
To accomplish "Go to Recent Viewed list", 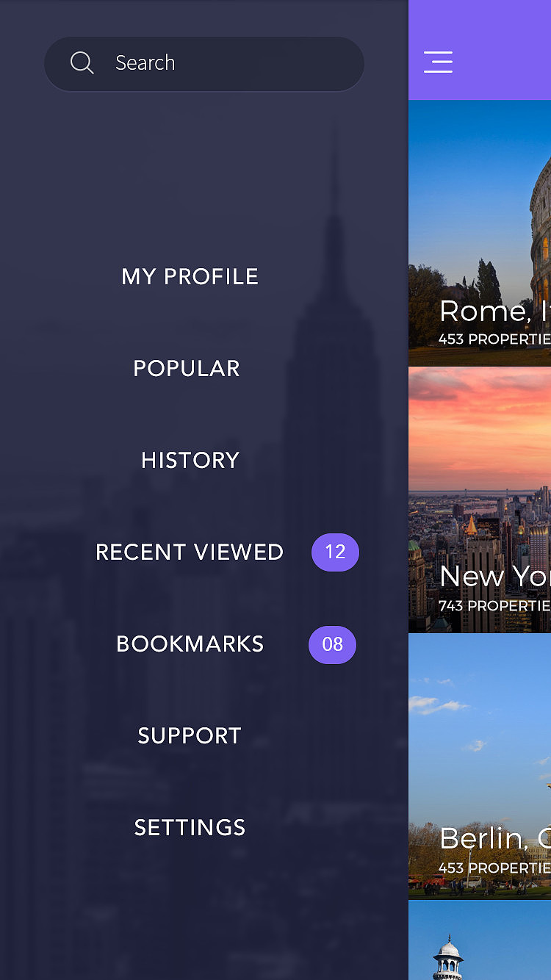I will (190, 552).
